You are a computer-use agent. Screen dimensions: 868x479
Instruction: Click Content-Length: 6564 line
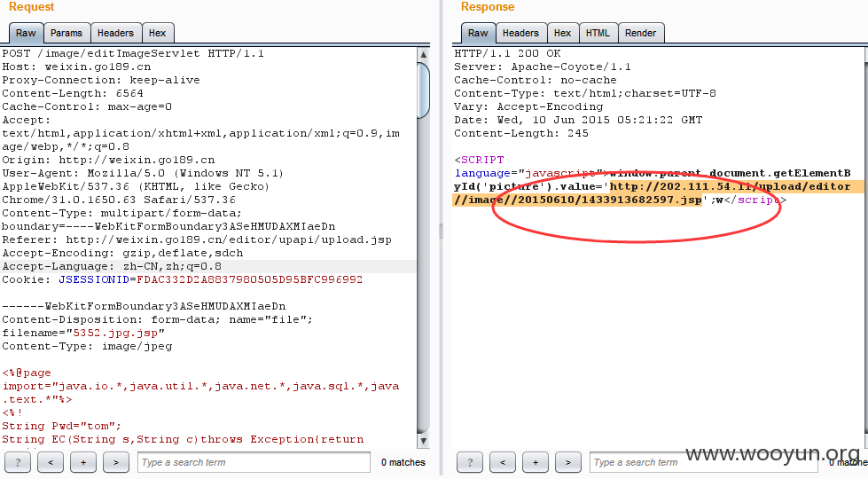73,94
